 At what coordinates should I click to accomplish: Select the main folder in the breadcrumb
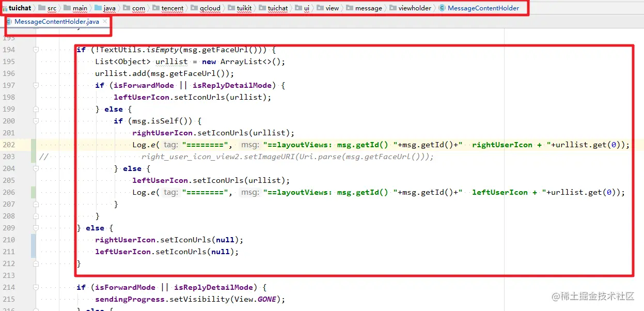[75, 8]
